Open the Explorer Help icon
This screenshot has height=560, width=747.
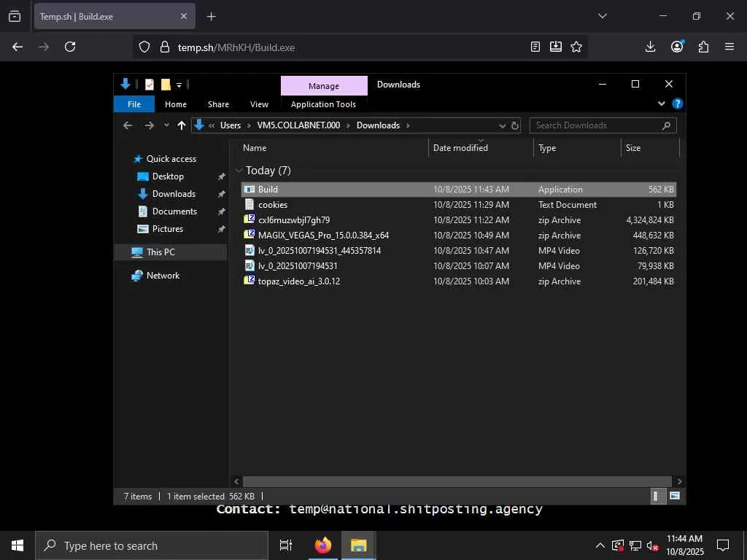[x=677, y=104]
